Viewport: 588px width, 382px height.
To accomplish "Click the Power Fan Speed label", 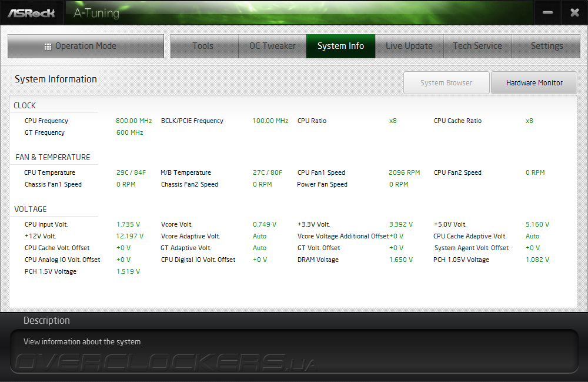I will coord(322,184).
